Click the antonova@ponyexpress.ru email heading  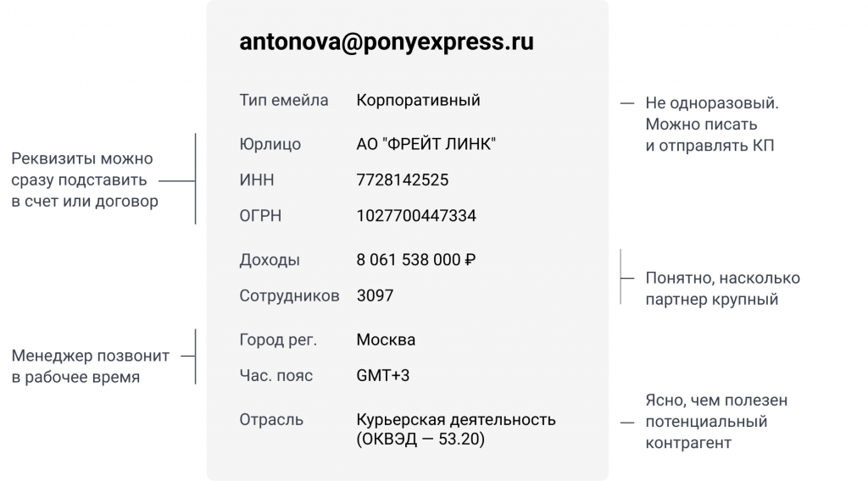coord(387,43)
